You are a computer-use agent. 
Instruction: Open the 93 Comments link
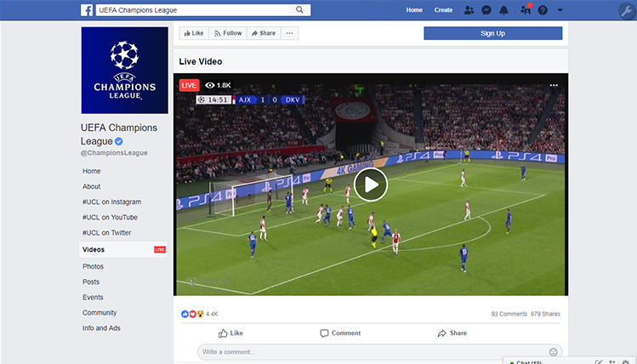click(509, 314)
